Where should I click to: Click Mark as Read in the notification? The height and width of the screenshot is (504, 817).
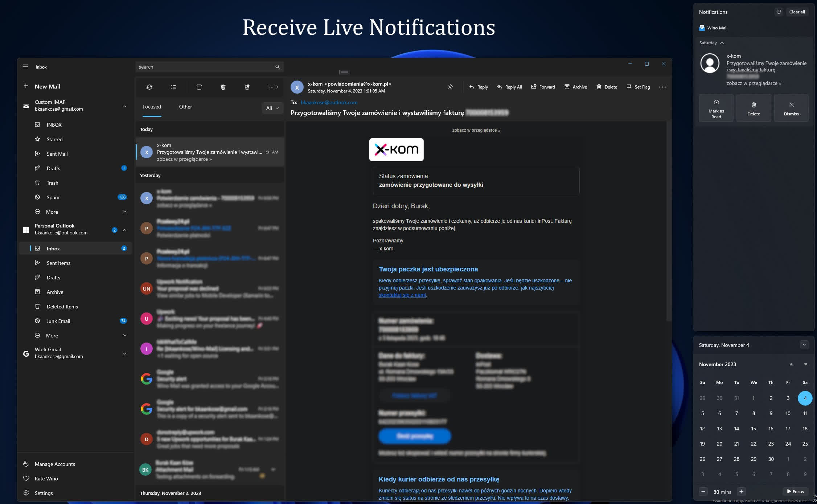[716, 108]
